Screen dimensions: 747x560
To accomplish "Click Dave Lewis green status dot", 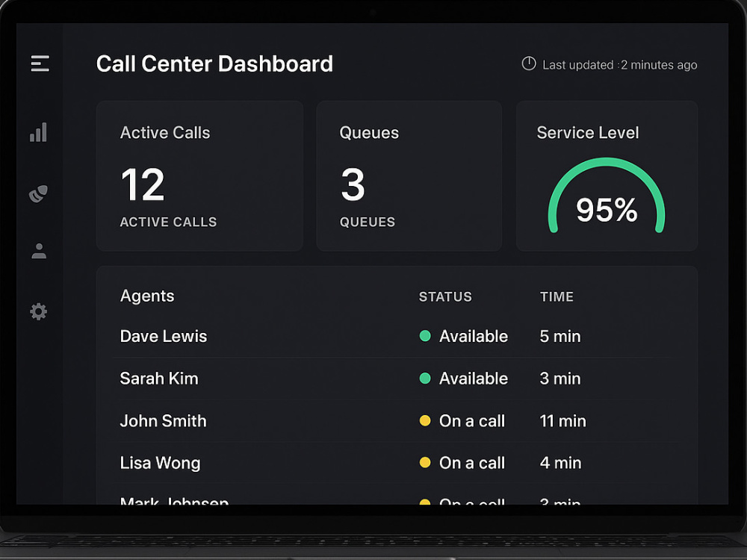I will click(x=425, y=336).
